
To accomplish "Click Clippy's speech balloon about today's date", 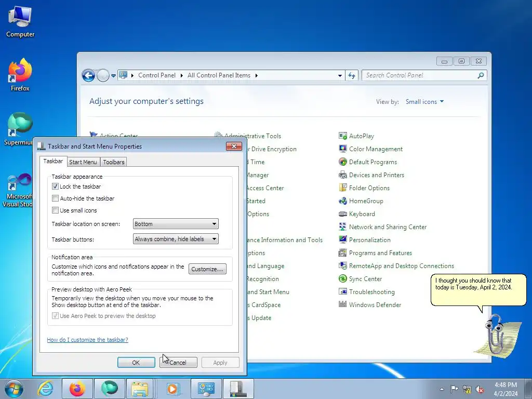I will (478, 290).
